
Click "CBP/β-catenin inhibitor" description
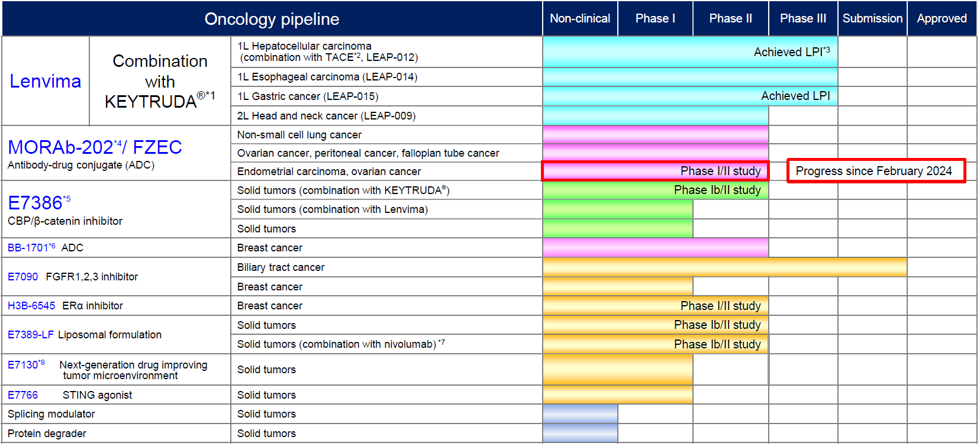click(65, 221)
